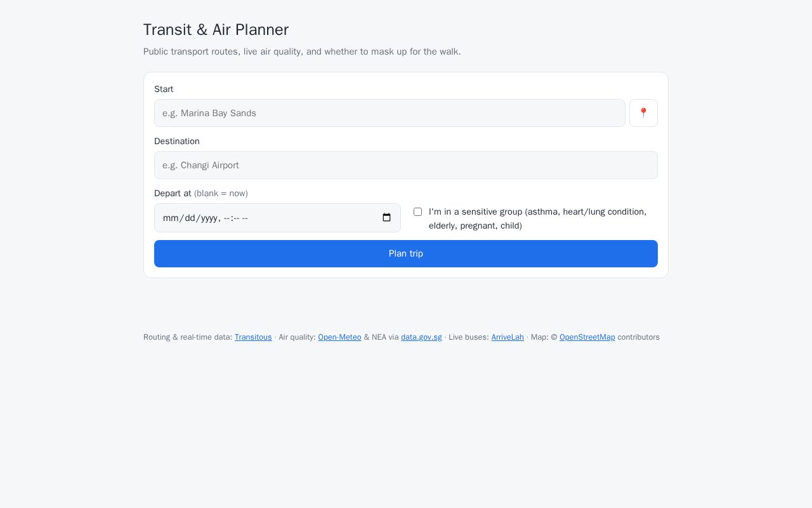Click the Destination field label
The height and width of the screenshot is (508, 812).
pos(177,142)
